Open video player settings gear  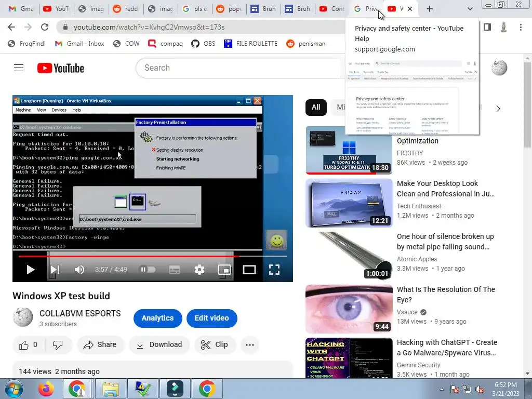click(x=199, y=270)
